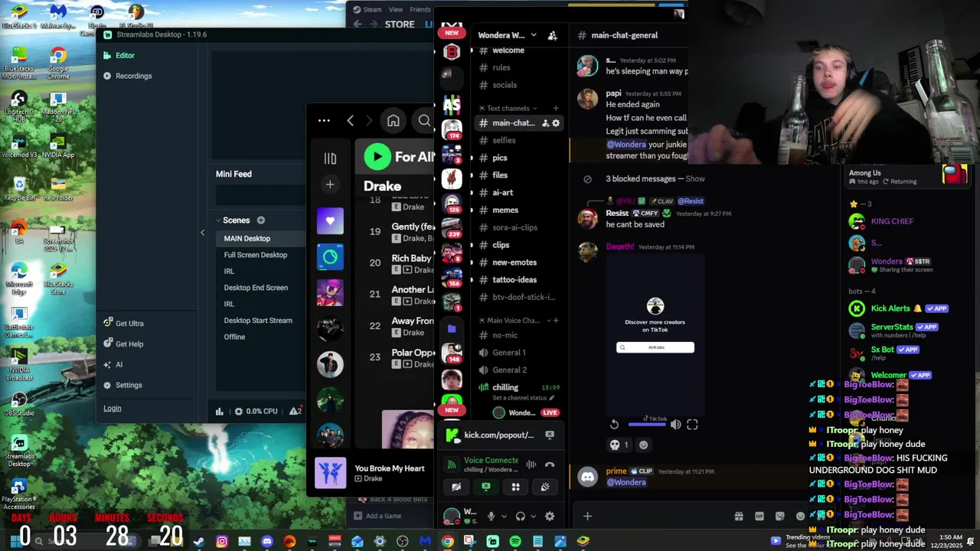Collapse the Scenes section
Viewport: 980px width, 551px height.
(217, 220)
